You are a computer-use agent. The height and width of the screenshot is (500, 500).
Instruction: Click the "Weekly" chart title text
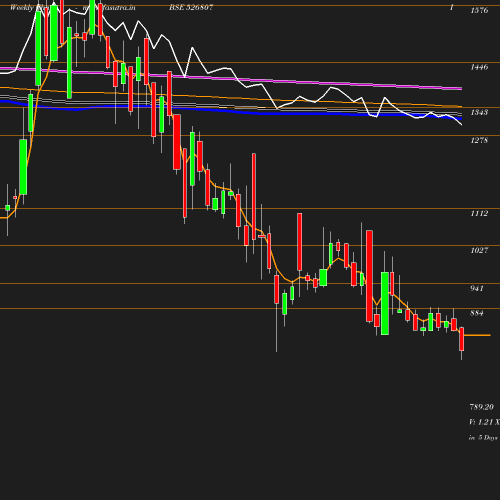(21, 7)
